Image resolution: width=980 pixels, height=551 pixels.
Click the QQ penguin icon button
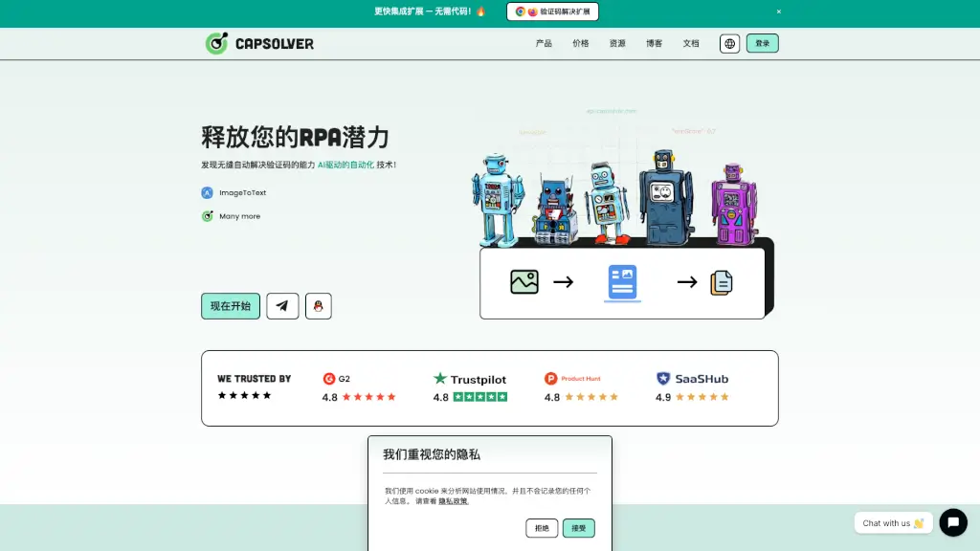coord(318,306)
